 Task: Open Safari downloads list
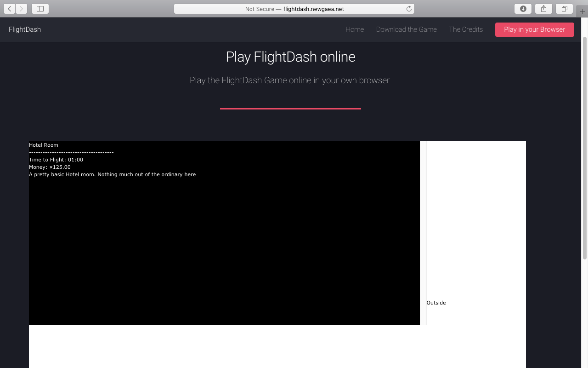tap(523, 9)
